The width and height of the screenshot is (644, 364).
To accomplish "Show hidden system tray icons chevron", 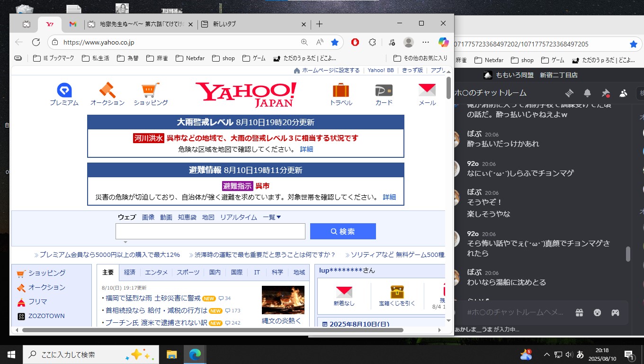I will pos(546,354).
